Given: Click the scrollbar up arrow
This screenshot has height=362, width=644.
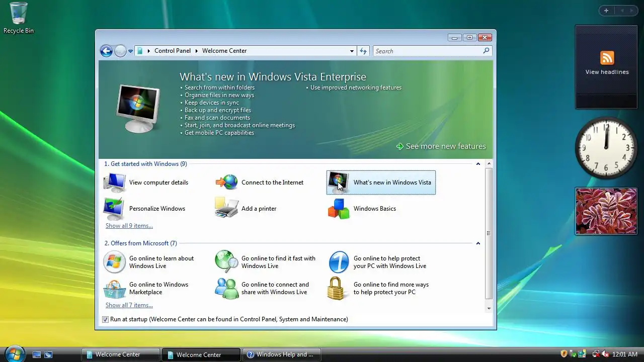Looking at the screenshot, I should coord(489,164).
